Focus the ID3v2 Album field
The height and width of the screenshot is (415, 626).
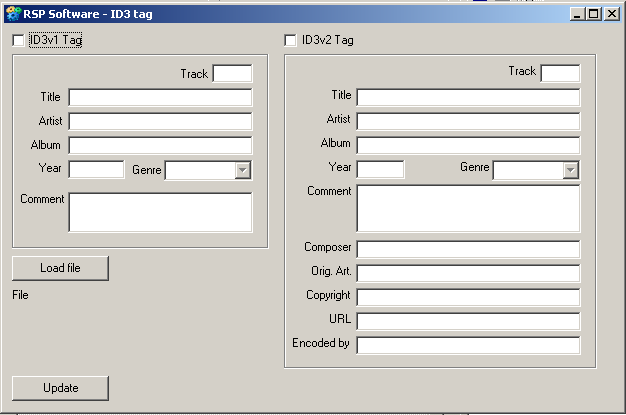(468, 145)
